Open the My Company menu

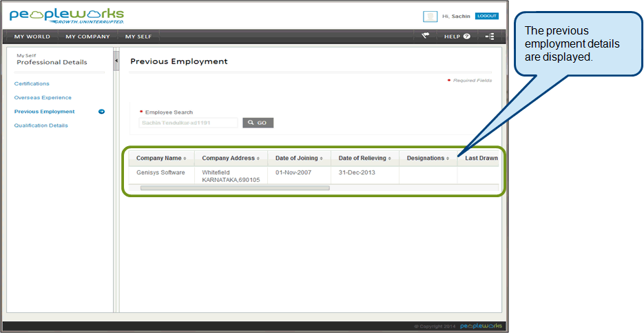[x=87, y=37]
